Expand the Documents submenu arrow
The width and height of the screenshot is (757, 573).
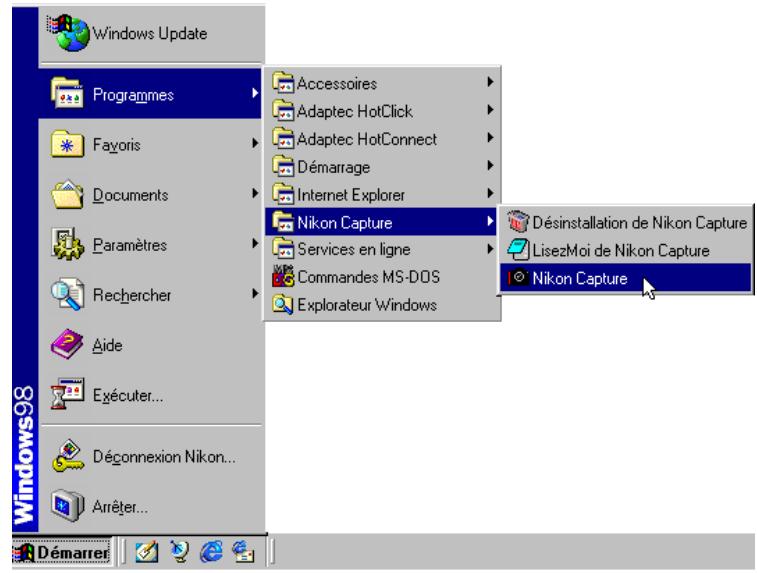click(255, 193)
